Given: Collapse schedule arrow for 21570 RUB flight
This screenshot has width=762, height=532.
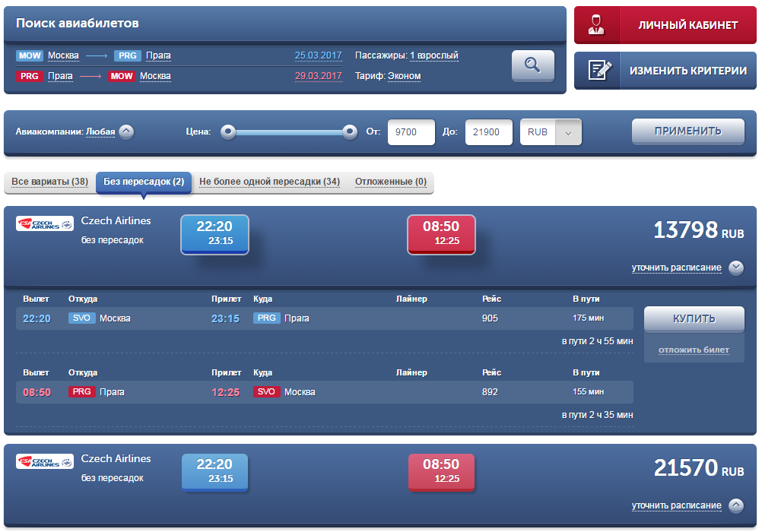Looking at the screenshot, I should (735, 505).
